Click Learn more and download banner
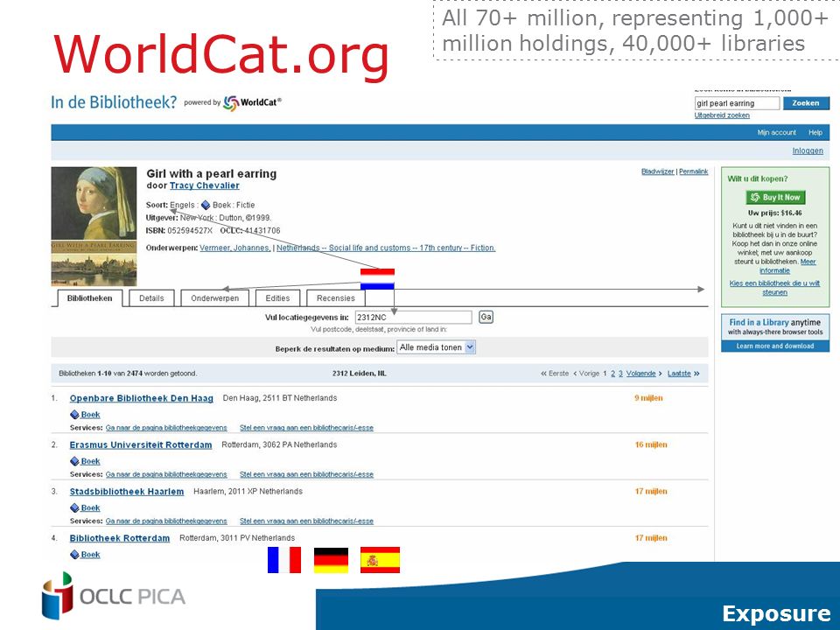 click(x=775, y=346)
